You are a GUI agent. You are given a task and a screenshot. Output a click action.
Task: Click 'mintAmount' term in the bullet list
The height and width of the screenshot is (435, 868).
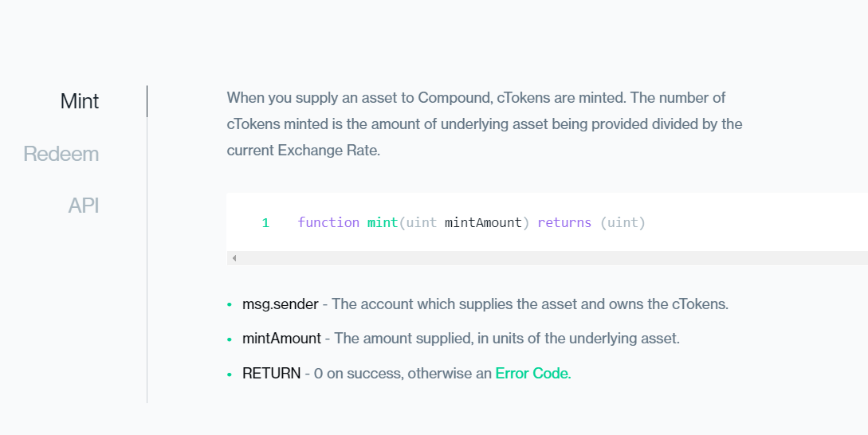click(282, 339)
